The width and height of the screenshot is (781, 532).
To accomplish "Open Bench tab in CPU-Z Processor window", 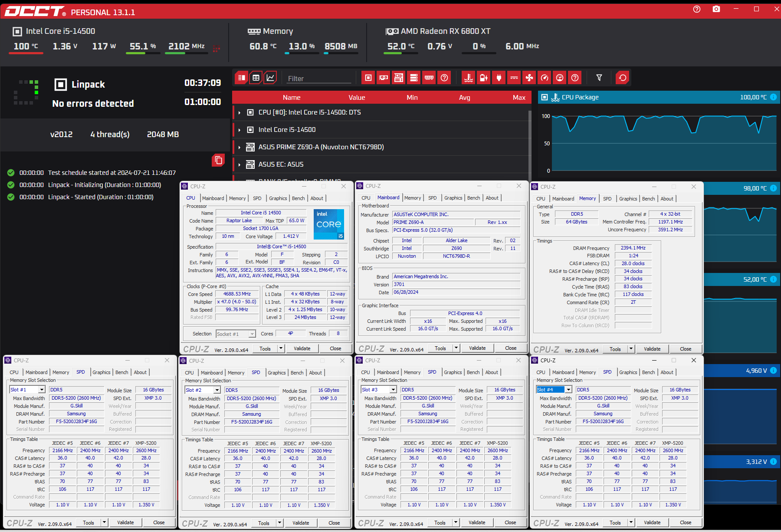I will pyautogui.click(x=298, y=198).
